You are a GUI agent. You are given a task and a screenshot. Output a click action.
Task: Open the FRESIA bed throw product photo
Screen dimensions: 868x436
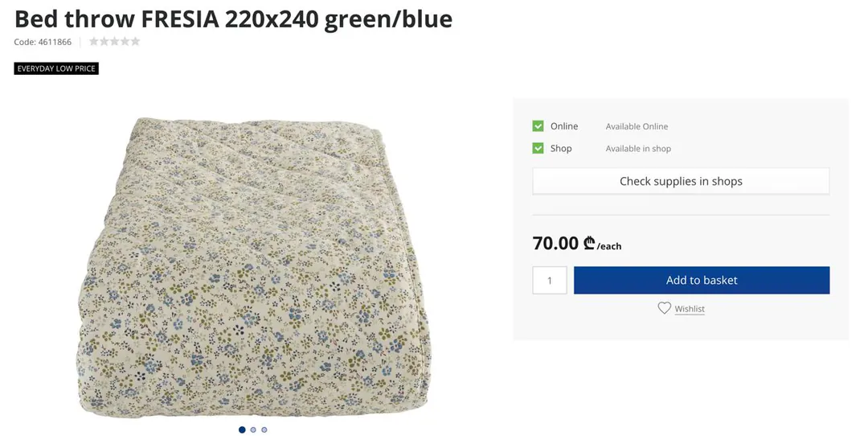pos(253,268)
